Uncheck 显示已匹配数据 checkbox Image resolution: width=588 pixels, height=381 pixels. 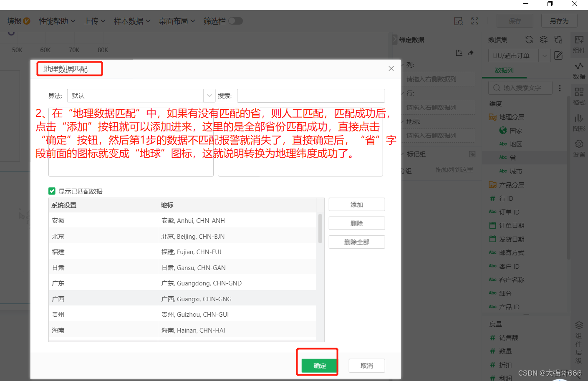click(52, 191)
